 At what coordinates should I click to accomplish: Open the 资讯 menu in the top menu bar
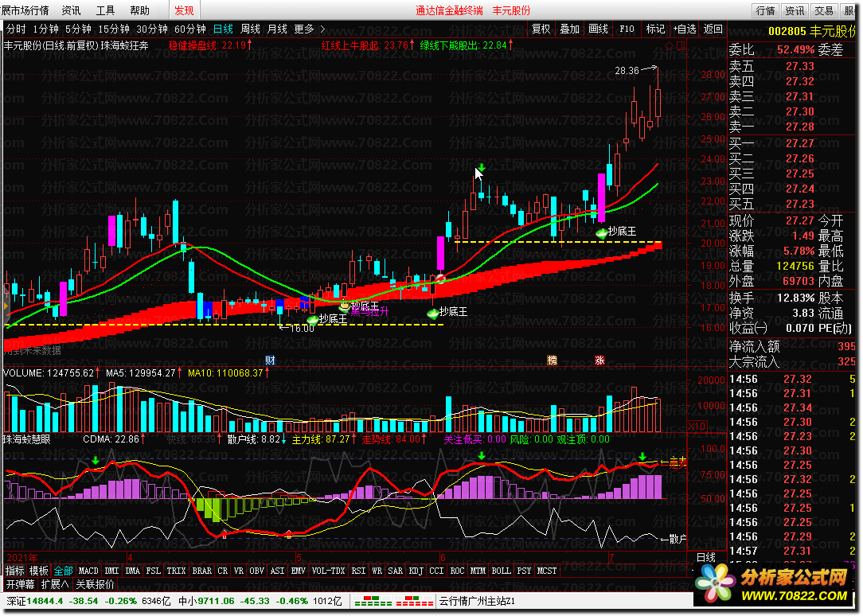tap(71, 10)
